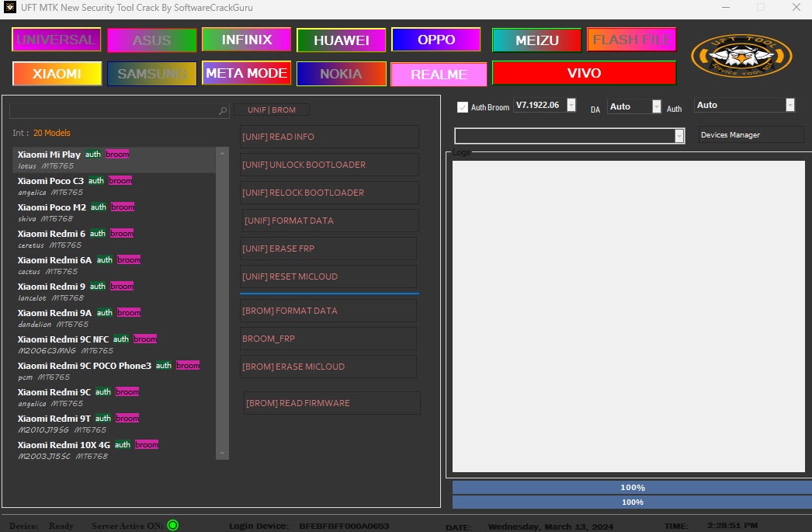Screen dimensions: 812x532
Task: Select Xiaomi Redmi 9A dandelion model
Action: tap(114, 318)
